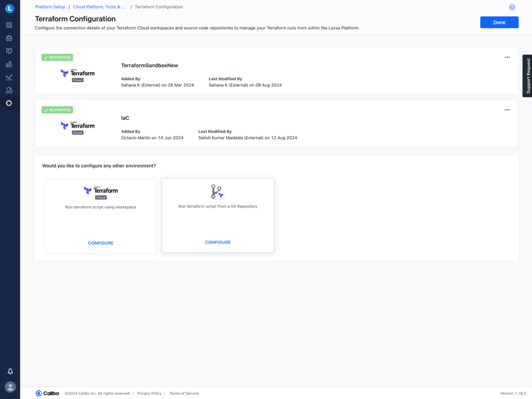Open the more options menu for TerraformSandboxNew
This screenshot has height=399, width=532.
(507, 58)
